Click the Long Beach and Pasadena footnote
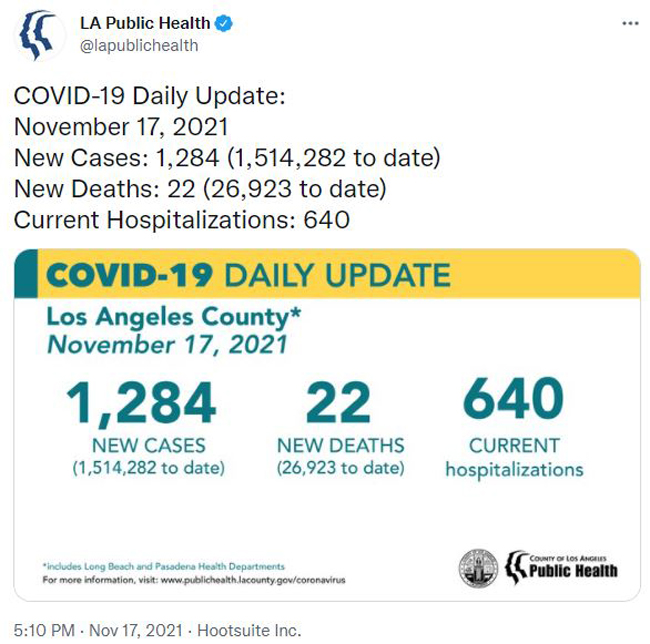This screenshot has width=650, height=644. pos(164,566)
